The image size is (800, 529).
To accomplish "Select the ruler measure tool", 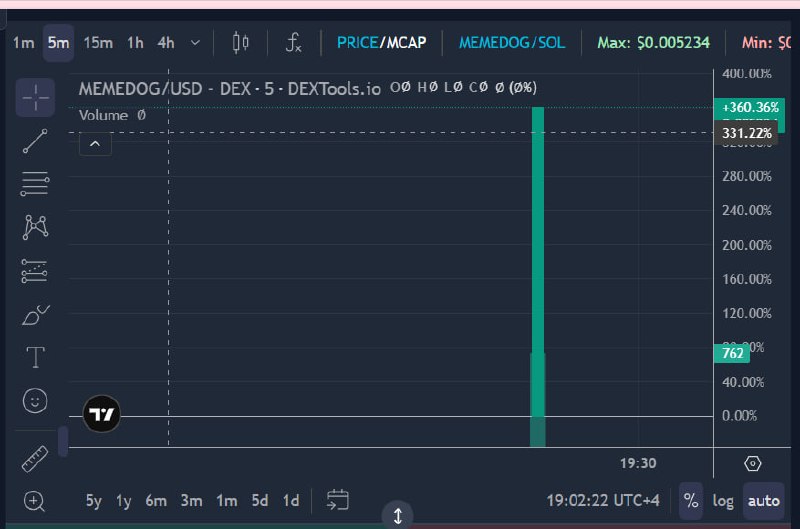I will pos(35,459).
